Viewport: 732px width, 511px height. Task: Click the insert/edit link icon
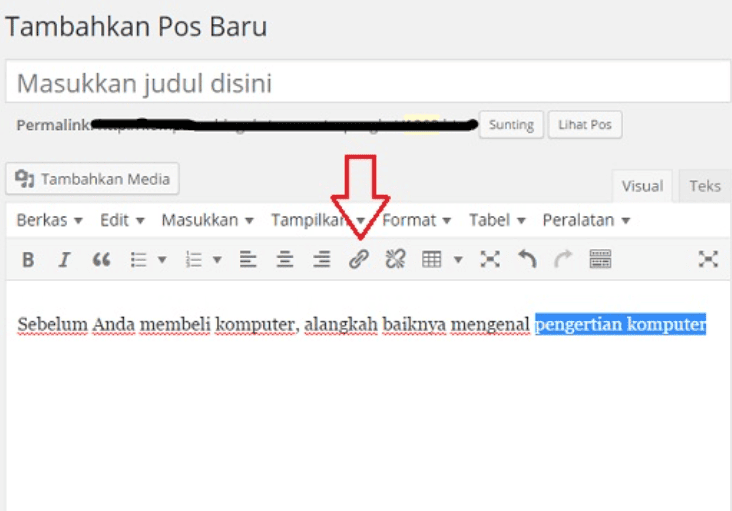pyautogui.click(x=359, y=259)
